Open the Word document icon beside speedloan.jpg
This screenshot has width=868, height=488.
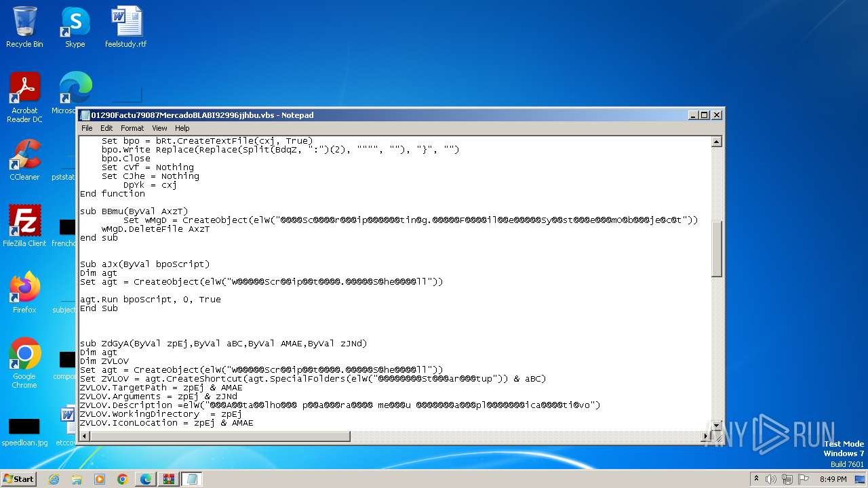(68, 427)
